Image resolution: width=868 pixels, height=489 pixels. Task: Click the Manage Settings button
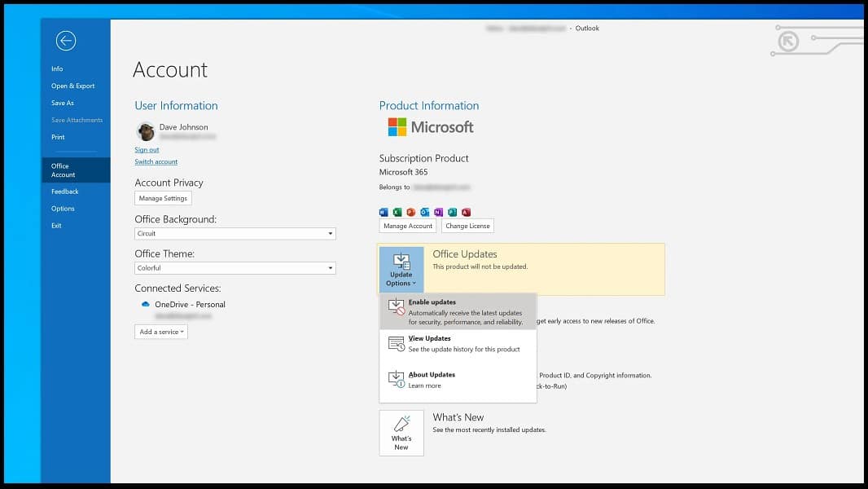pyautogui.click(x=163, y=198)
